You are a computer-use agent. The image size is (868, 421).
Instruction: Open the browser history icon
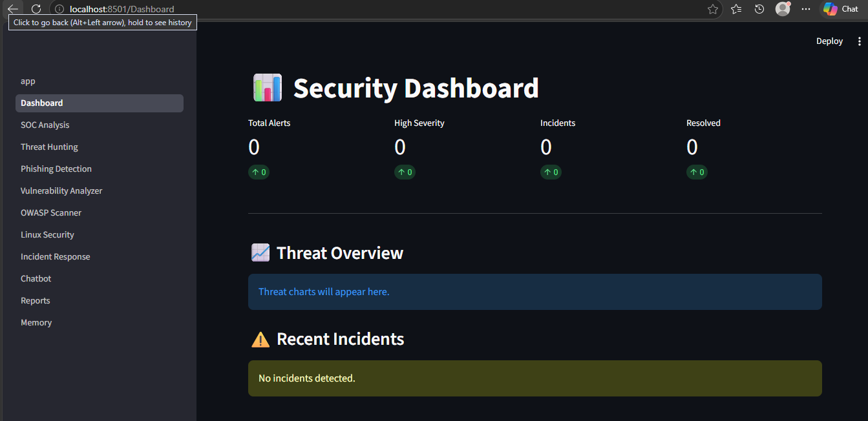tap(759, 9)
